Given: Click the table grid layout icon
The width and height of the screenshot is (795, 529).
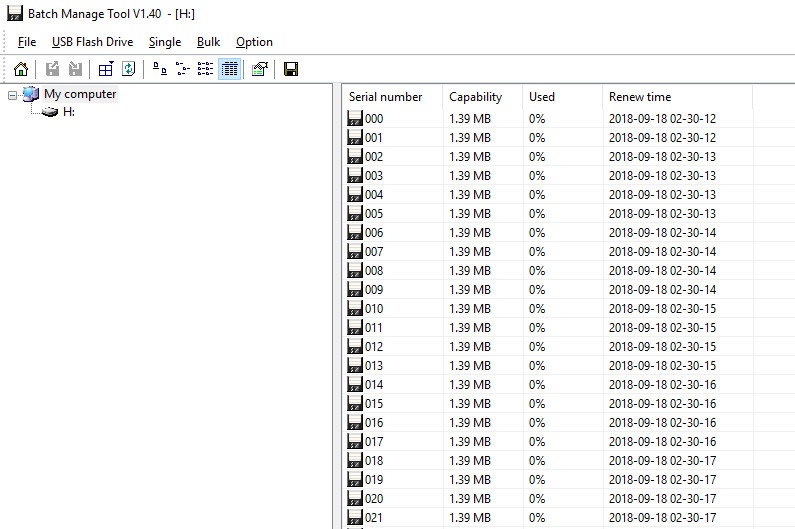Looking at the screenshot, I should coord(105,69).
